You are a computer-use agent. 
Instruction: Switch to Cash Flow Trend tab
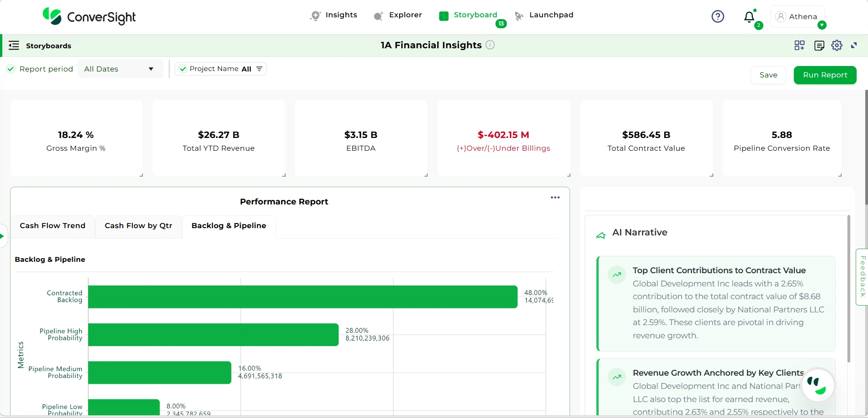point(52,225)
